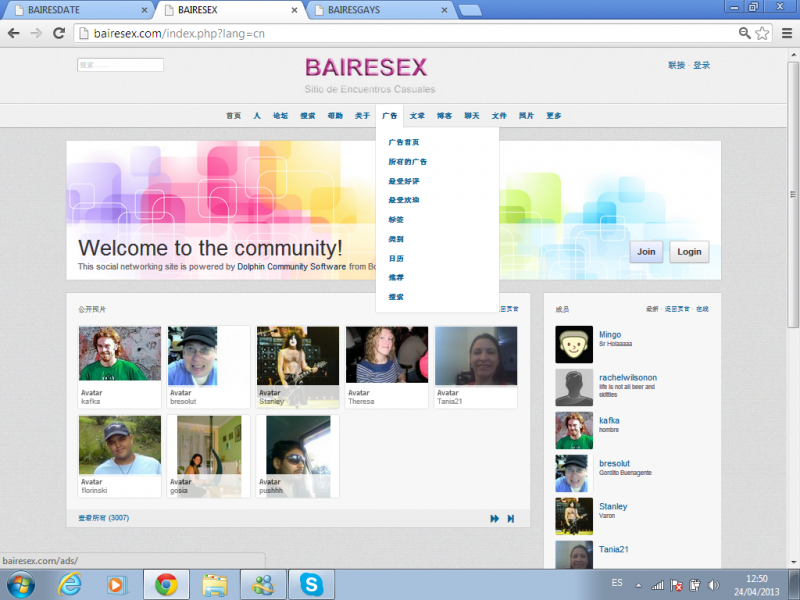Collapse the open 广告 navigation menu
Image resolution: width=800 pixels, height=600 pixels.
click(389, 116)
